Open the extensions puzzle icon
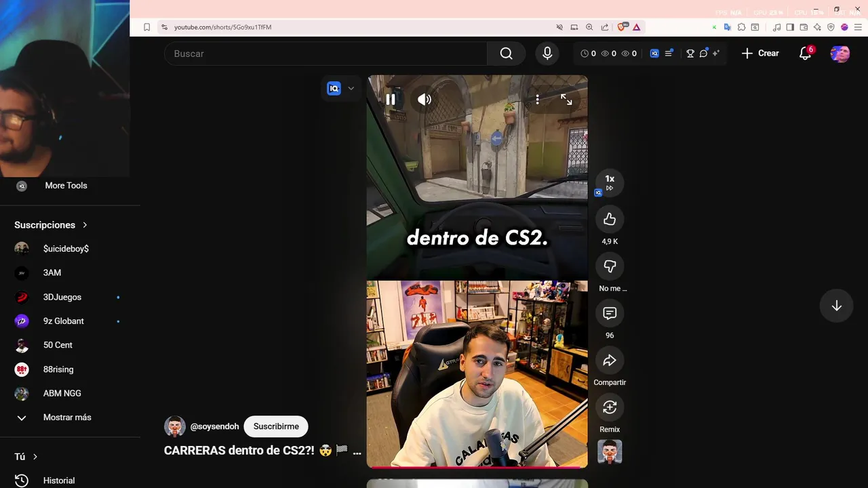This screenshot has height=488, width=868. click(x=741, y=27)
